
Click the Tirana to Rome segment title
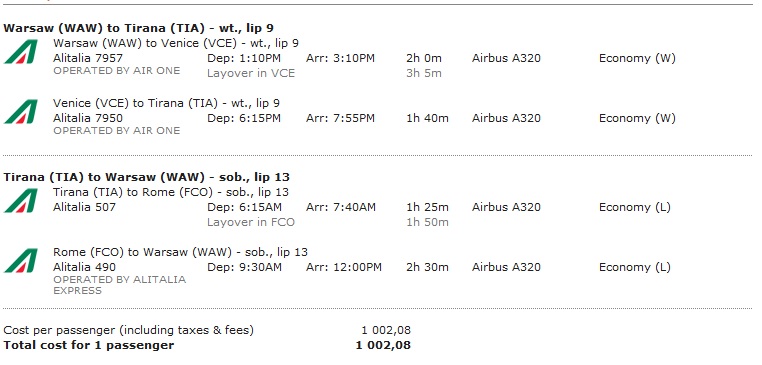171,192
